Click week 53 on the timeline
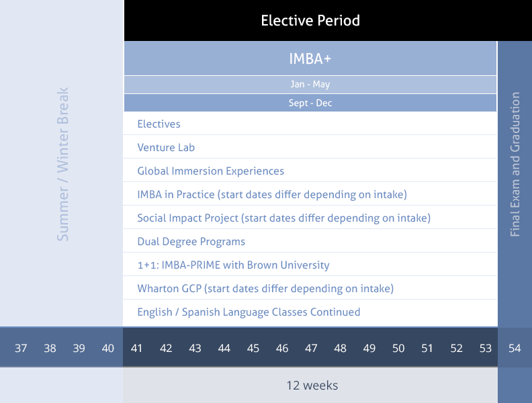Screen dimensions: 532x403 [x=485, y=348]
